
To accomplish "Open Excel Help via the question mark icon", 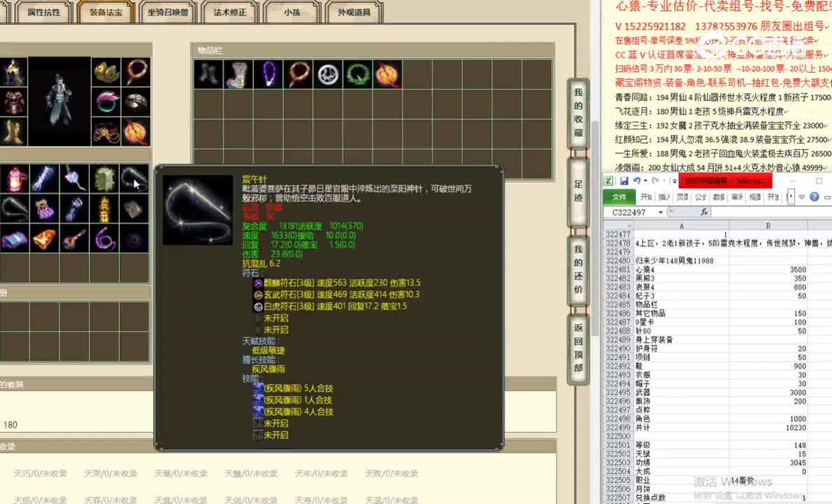I will point(814,197).
